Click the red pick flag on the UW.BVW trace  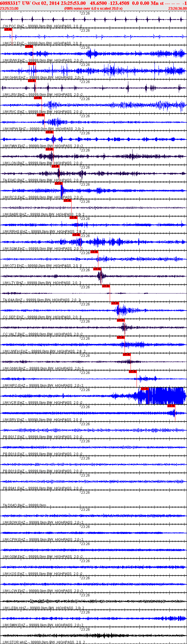coord(29,46)
